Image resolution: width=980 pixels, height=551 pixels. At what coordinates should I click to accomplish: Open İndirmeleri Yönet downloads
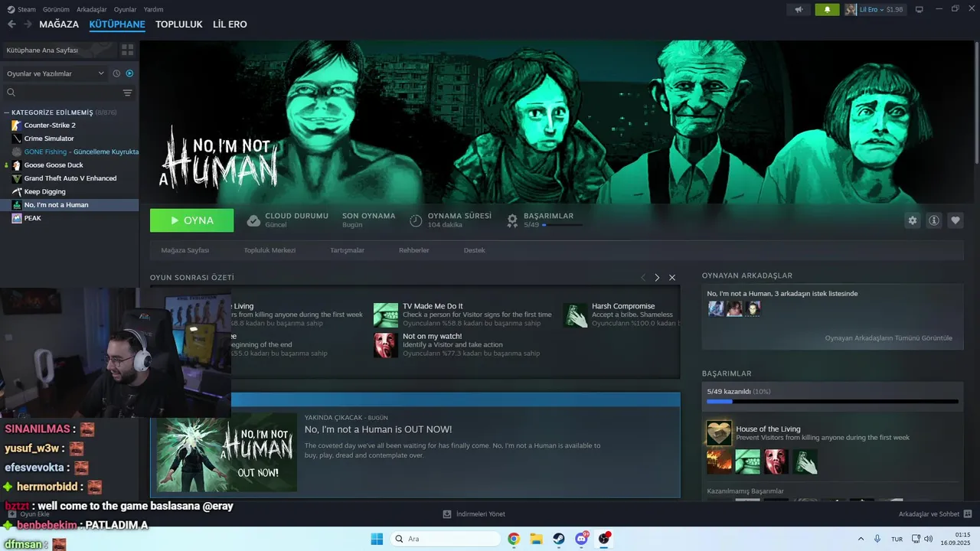475,514
